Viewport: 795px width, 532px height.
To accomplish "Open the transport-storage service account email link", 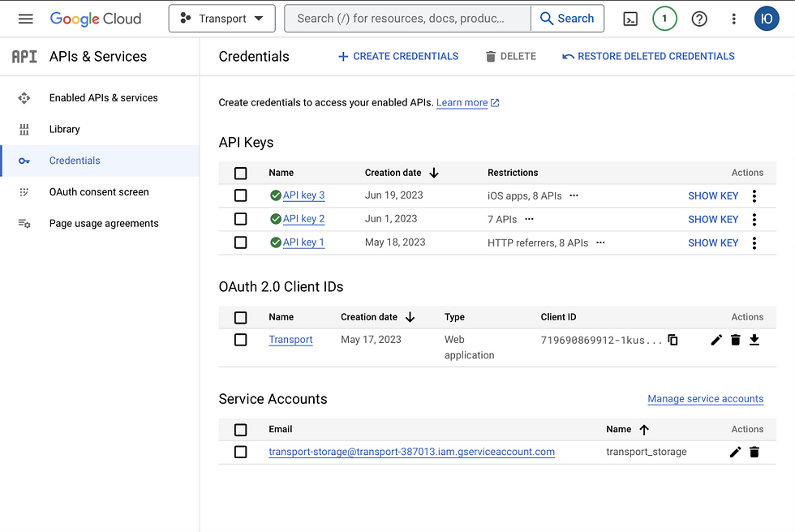I will pyautogui.click(x=412, y=452).
